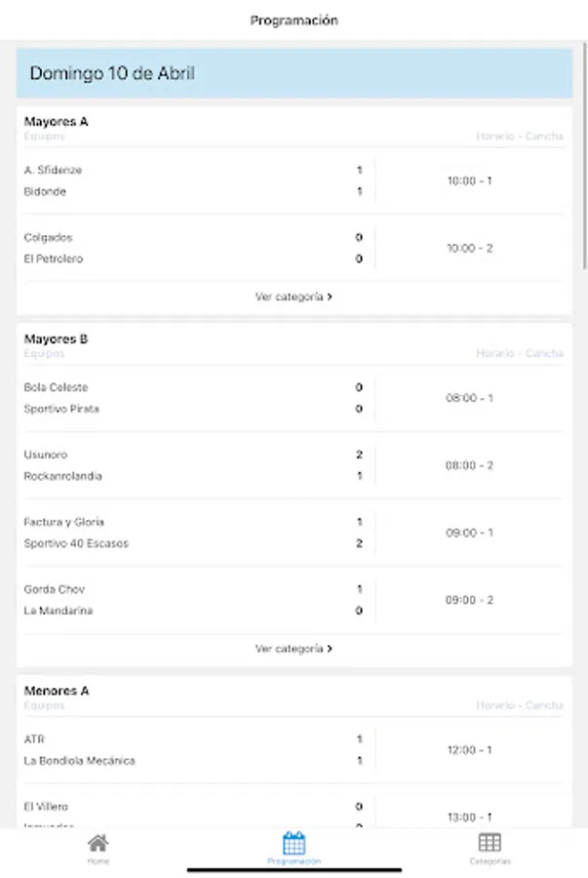Click the vertical scrollbar at right edge

[x=585, y=157]
